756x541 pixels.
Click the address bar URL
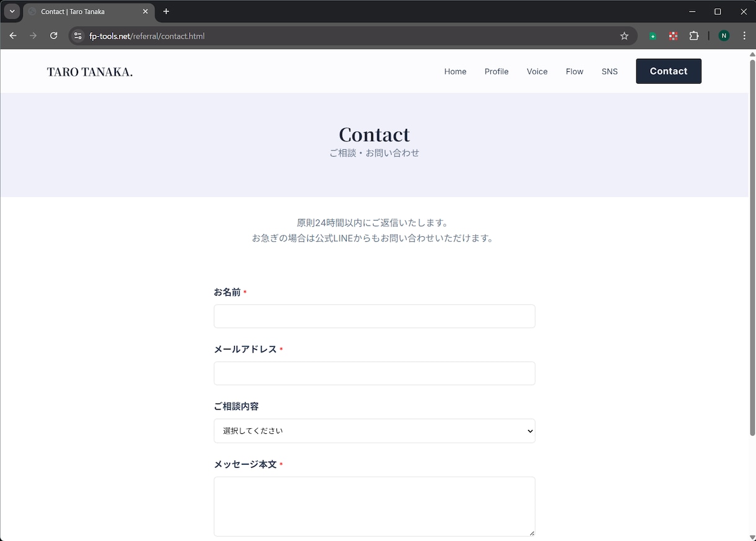[147, 36]
